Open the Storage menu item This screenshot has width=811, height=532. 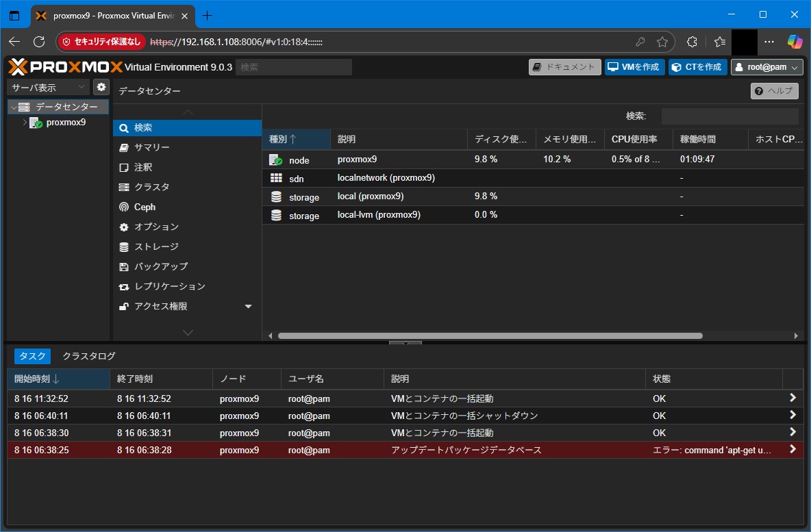click(x=187, y=246)
